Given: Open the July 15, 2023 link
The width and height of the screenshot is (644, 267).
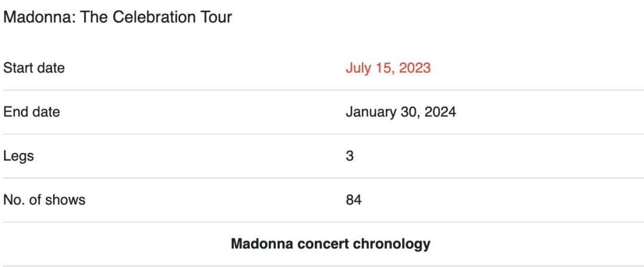Looking at the screenshot, I should [388, 68].
